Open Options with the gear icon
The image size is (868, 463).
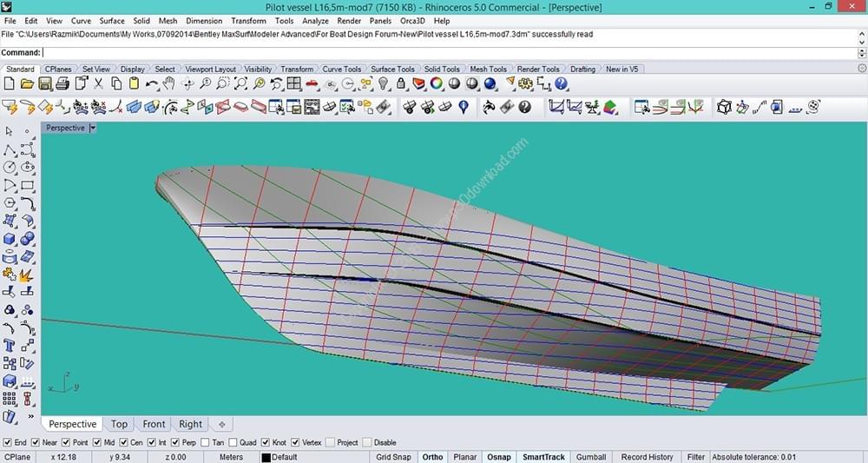(x=525, y=83)
